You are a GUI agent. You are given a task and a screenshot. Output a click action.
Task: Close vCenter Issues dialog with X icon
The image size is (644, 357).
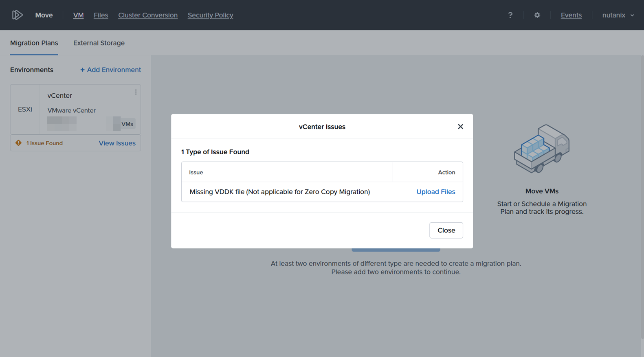[460, 127]
